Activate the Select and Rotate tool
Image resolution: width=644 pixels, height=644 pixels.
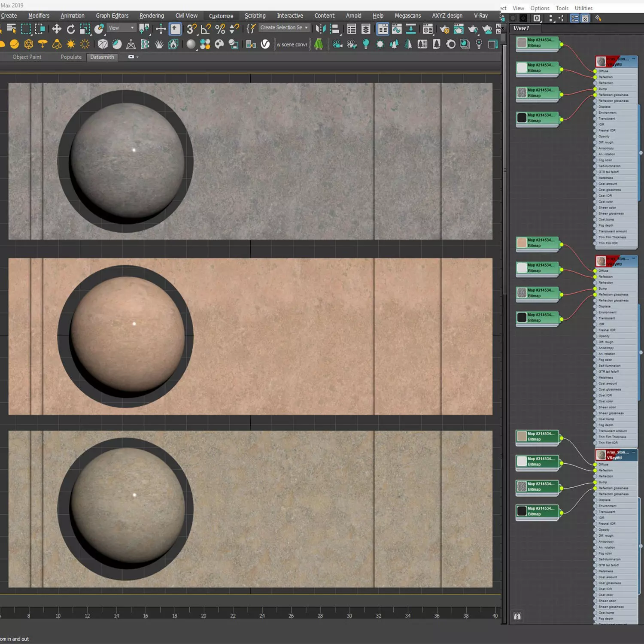(x=71, y=29)
